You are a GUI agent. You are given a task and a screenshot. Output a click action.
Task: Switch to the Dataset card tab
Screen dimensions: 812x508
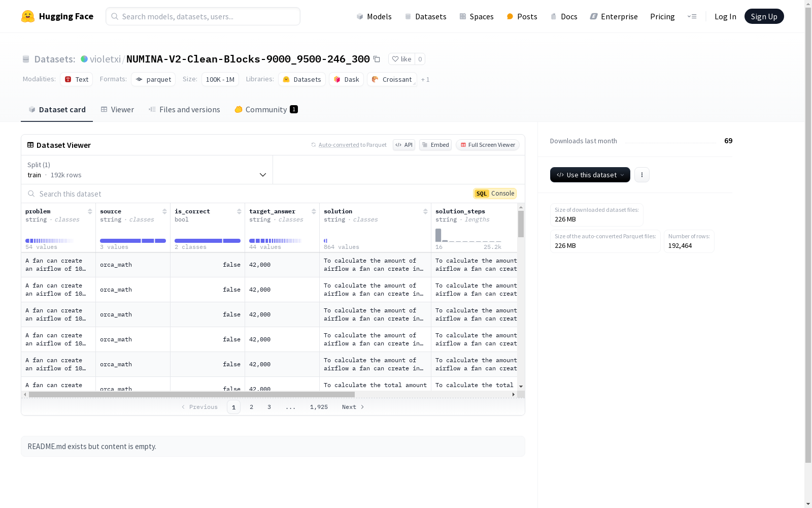(x=57, y=110)
